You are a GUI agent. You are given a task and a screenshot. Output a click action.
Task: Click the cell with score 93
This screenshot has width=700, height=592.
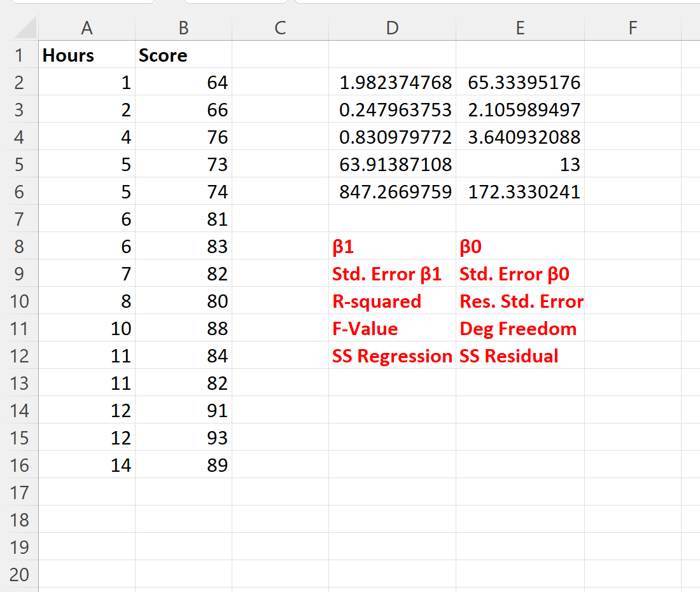pyautogui.click(x=183, y=437)
